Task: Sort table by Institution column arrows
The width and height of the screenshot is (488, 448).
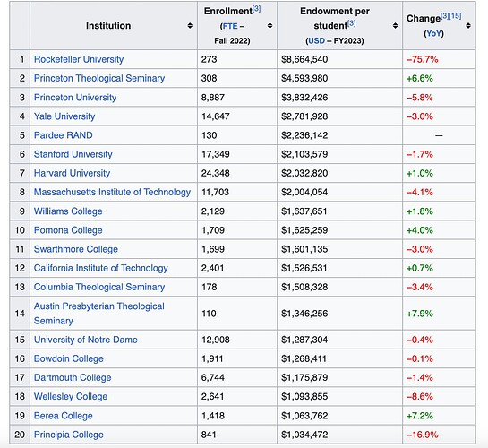Action: pyautogui.click(x=190, y=25)
